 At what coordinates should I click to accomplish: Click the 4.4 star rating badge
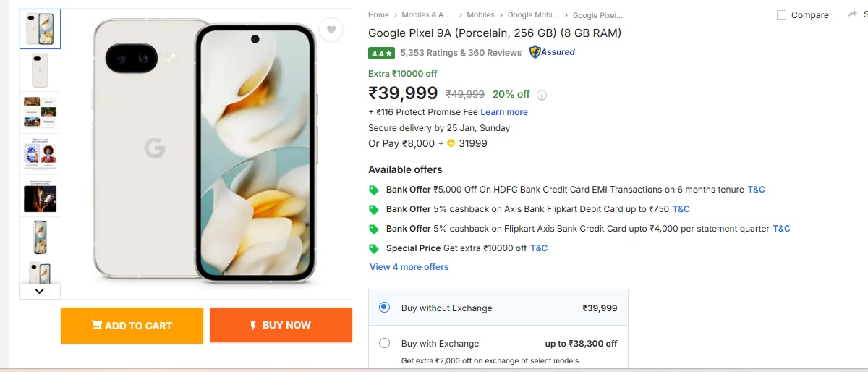tap(381, 53)
